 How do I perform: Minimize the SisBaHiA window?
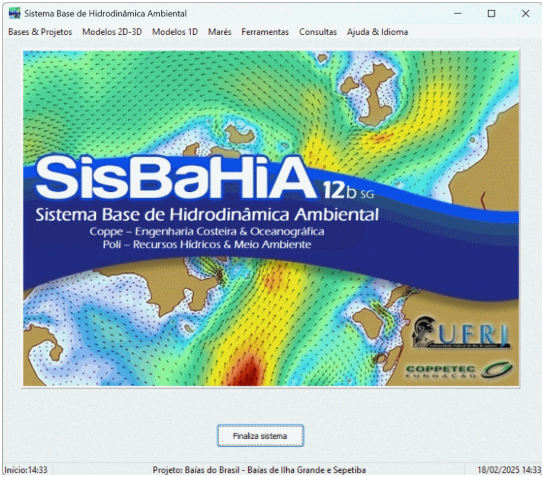(x=458, y=14)
